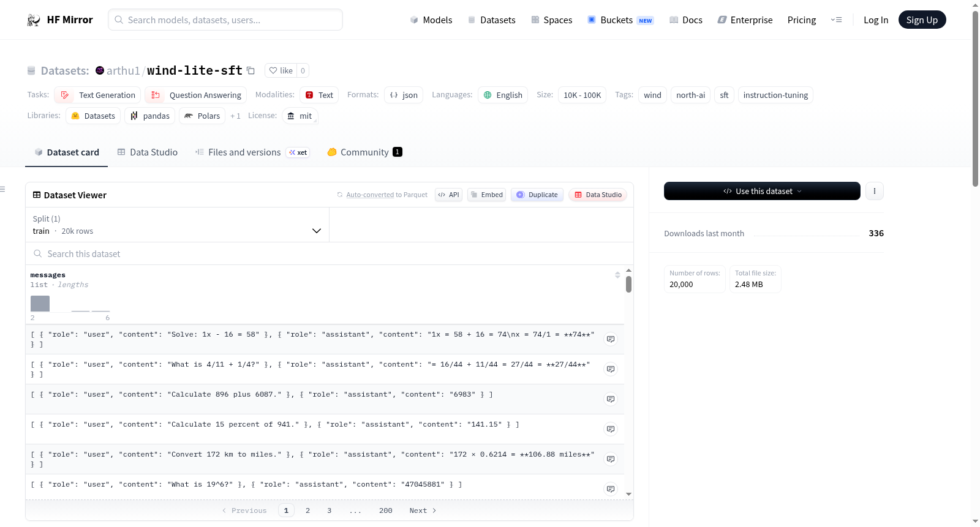Select the 10K - 100K size tag
This screenshot has height=527, width=980.
tap(582, 95)
